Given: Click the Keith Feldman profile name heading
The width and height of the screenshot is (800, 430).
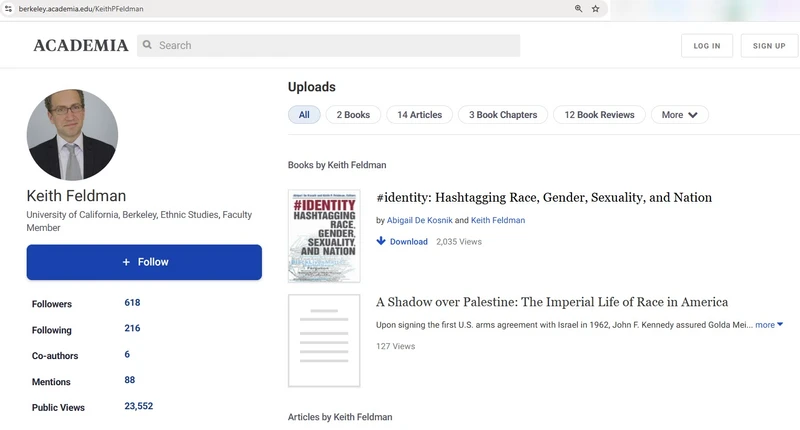Looking at the screenshot, I should point(77,196).
